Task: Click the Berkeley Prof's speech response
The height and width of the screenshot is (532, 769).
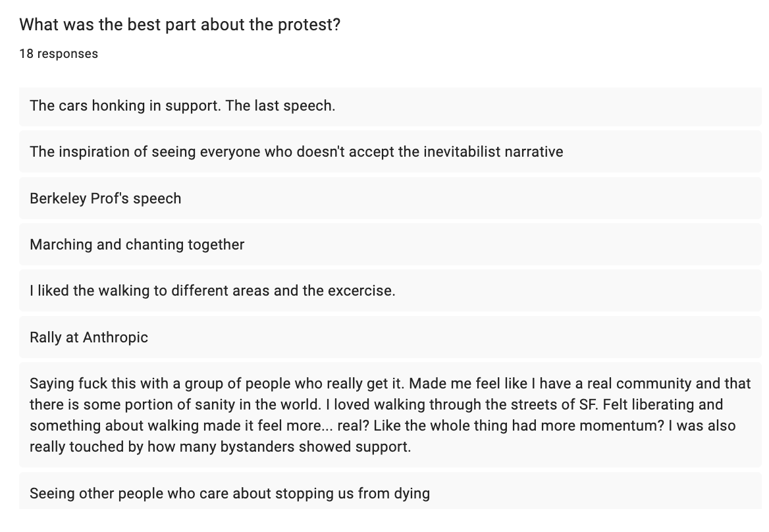Action: coord(390,199)
